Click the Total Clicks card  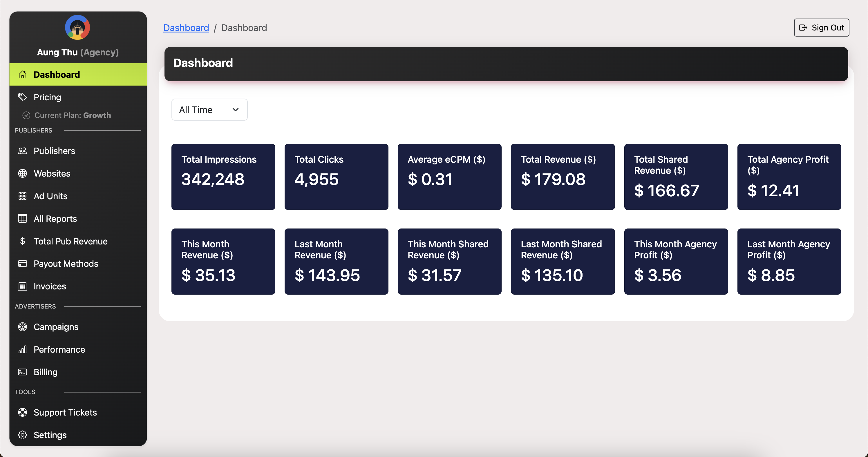pyautogui.click(x=336, y=177)
